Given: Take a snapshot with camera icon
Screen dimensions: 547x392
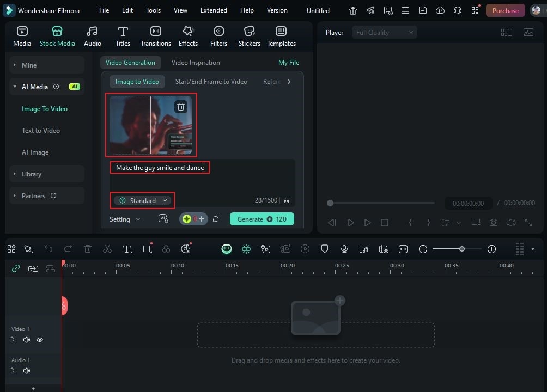Looking at the screenshot, I should (x=493, y=223).
